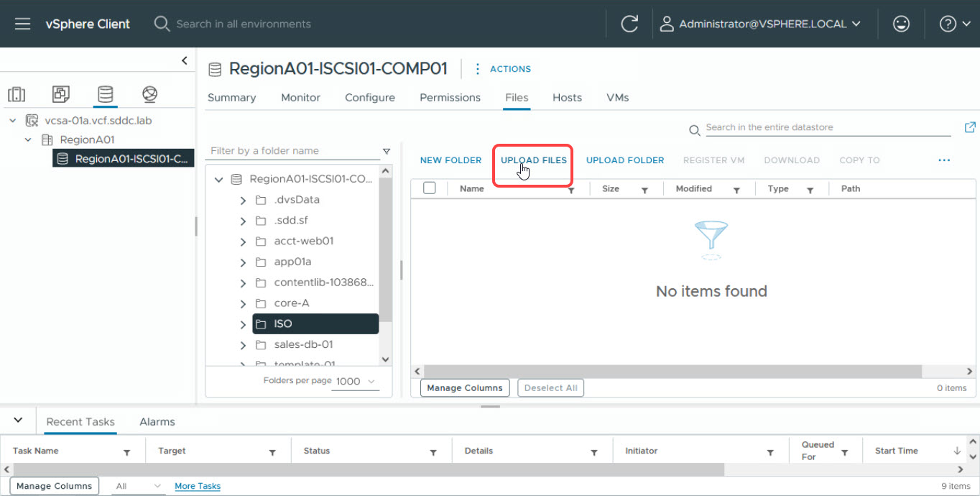
Task: Collapse the RegionA01 datacenter node
Action: 28,139
